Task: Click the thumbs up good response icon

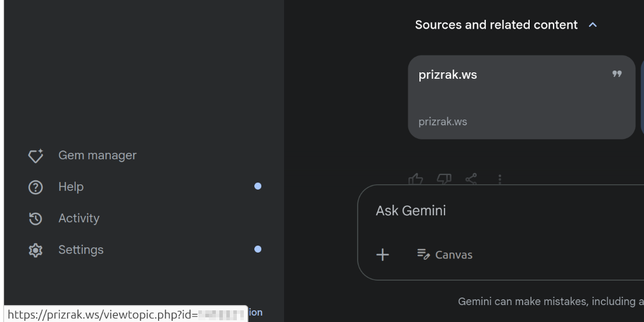Action: coord(416,180)
